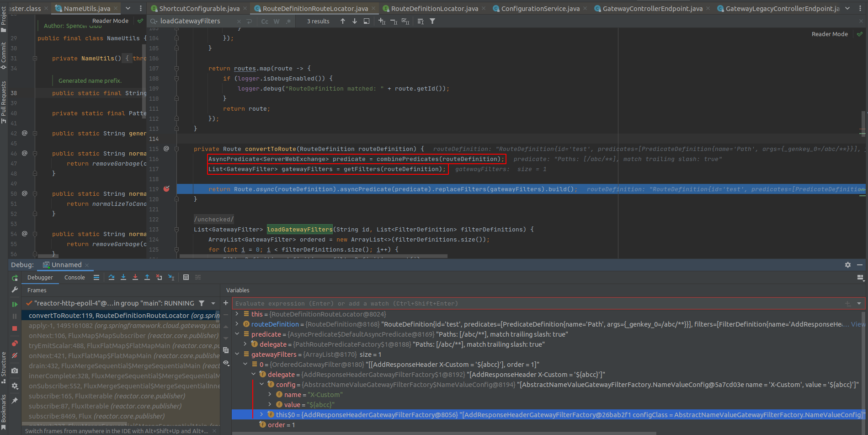Select onNext:106 FluxMap$MapSubscriber frame
The height and width of the screenshot is (435, 868).
[121, 336]
